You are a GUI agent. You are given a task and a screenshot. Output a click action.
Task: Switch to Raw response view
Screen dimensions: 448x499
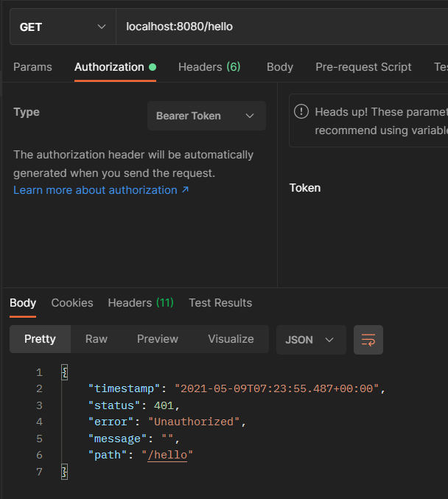coord(97,339)
